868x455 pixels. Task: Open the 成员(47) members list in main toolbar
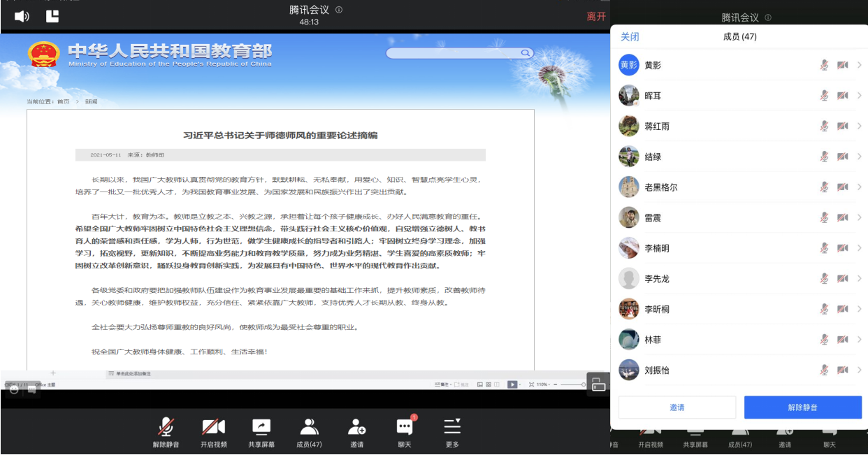coord(309,432)
